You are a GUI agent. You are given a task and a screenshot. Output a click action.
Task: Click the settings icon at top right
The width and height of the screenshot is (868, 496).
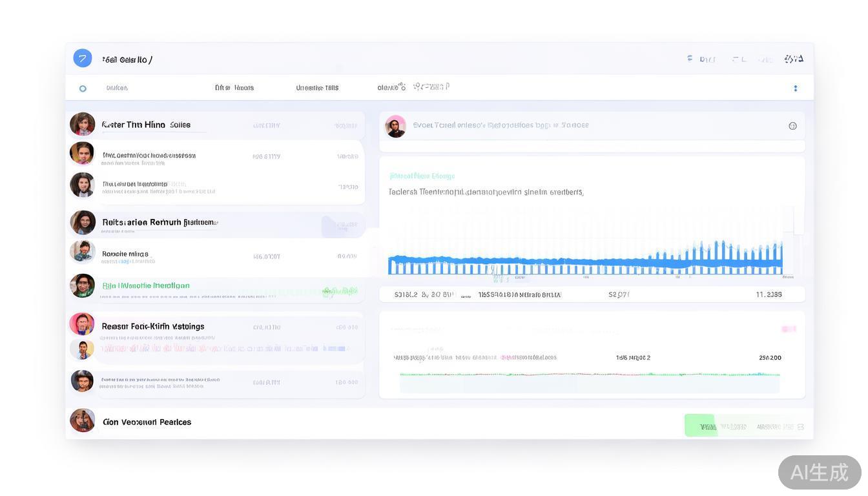pyautogui.click(x=793, y=58)
